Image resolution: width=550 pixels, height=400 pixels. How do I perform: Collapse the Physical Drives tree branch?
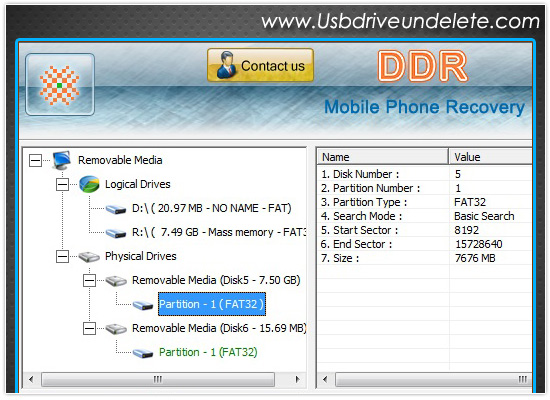click(62, 256)
